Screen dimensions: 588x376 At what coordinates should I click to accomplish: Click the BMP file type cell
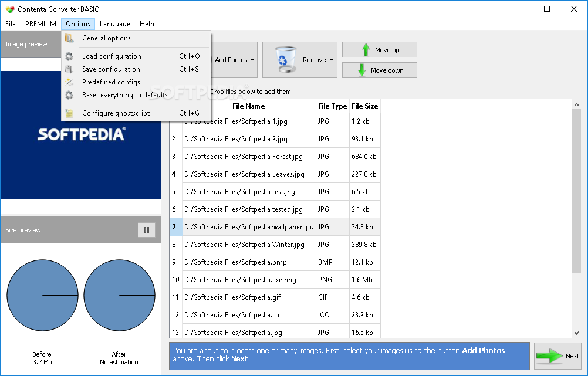pyautogui.click(x=333, y=262)
